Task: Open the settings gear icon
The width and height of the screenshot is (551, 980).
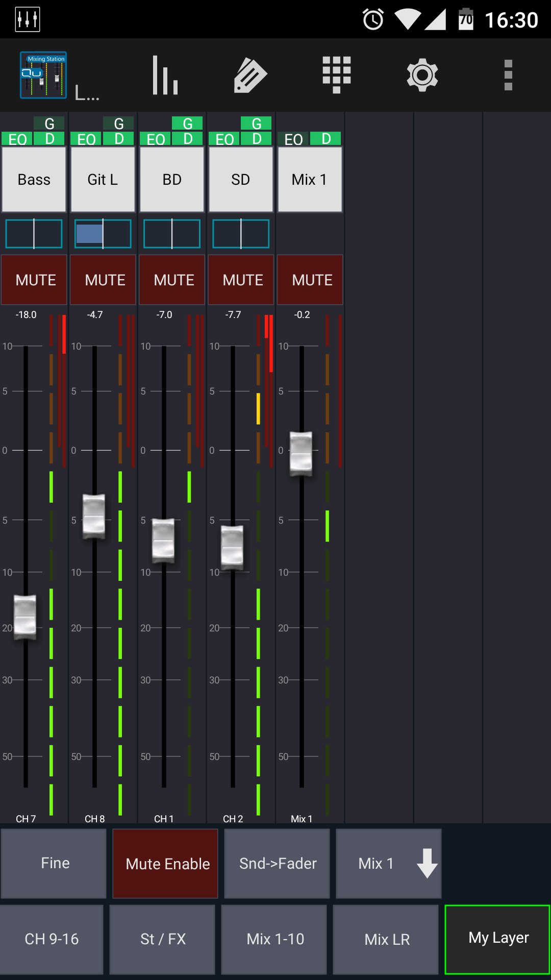Action: (422, 75)
